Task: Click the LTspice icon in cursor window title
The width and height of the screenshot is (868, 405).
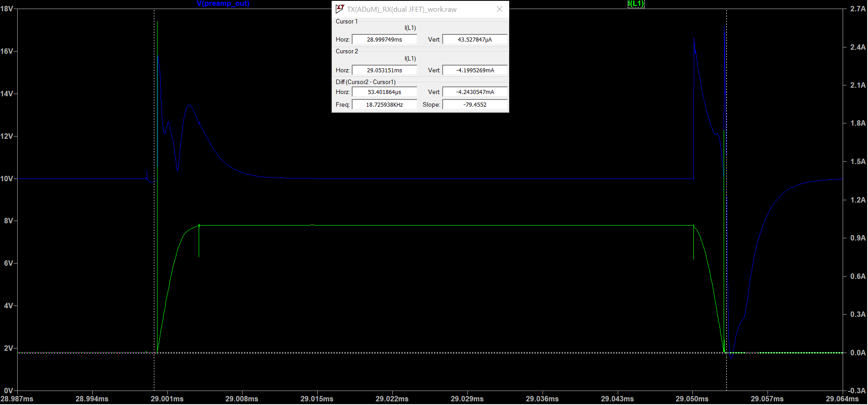Action: pyautogui.click(x=340, y=9)
